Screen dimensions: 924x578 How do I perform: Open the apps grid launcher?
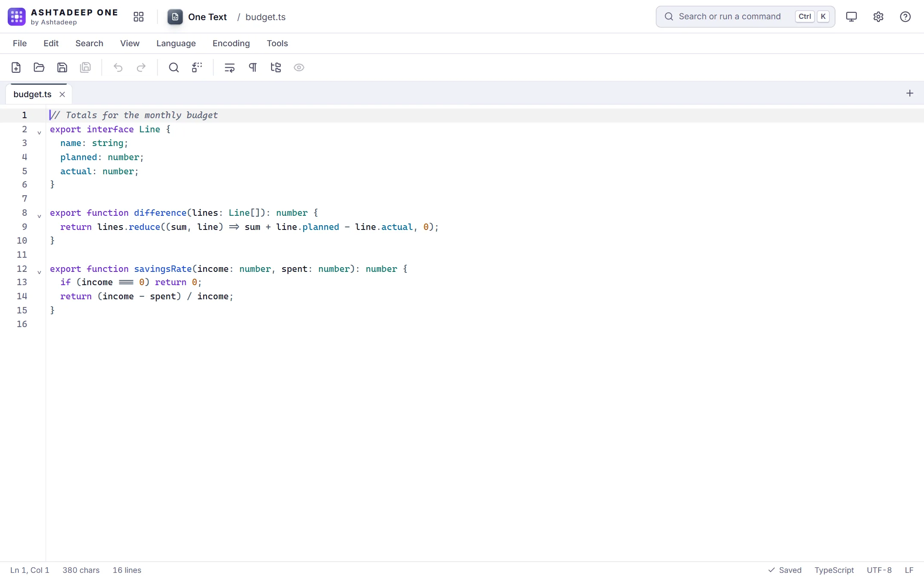point(139,17)
